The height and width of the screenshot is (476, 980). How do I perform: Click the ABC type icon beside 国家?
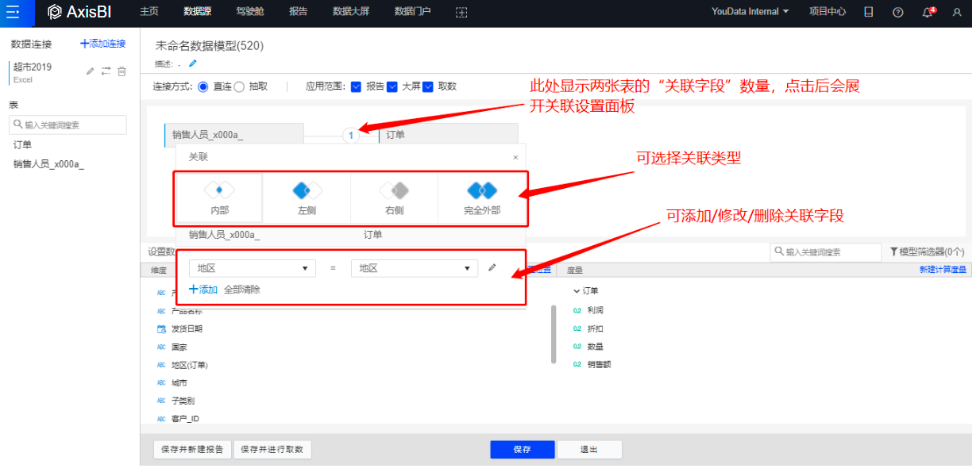161,347
